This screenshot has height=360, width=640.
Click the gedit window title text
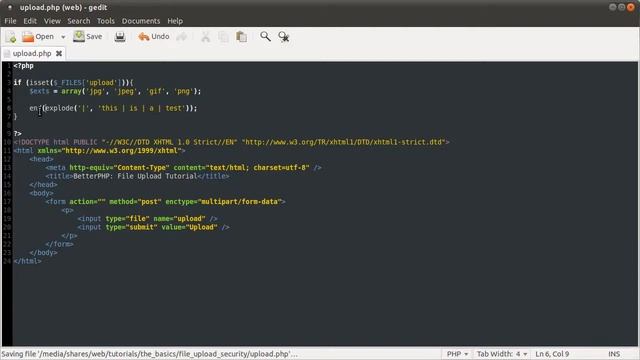[63, 7]
